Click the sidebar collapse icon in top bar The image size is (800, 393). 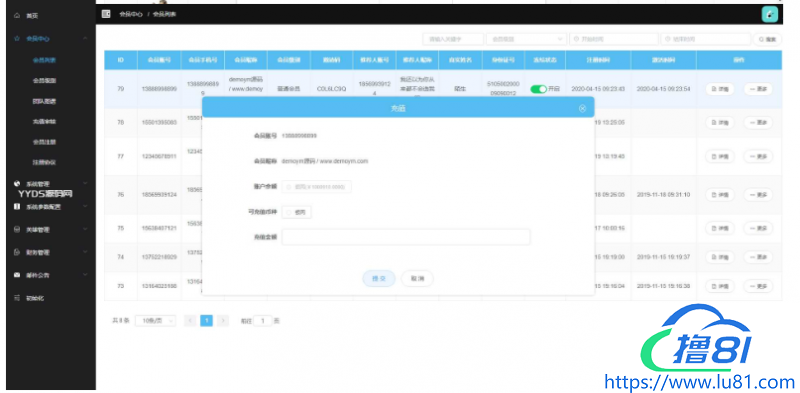(x=106, y=14)
